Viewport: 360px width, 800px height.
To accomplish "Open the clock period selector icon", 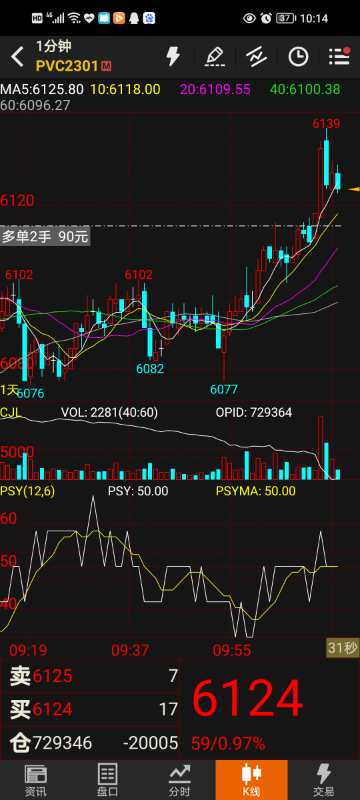I will pyautogui.click(x=298, y=57).
